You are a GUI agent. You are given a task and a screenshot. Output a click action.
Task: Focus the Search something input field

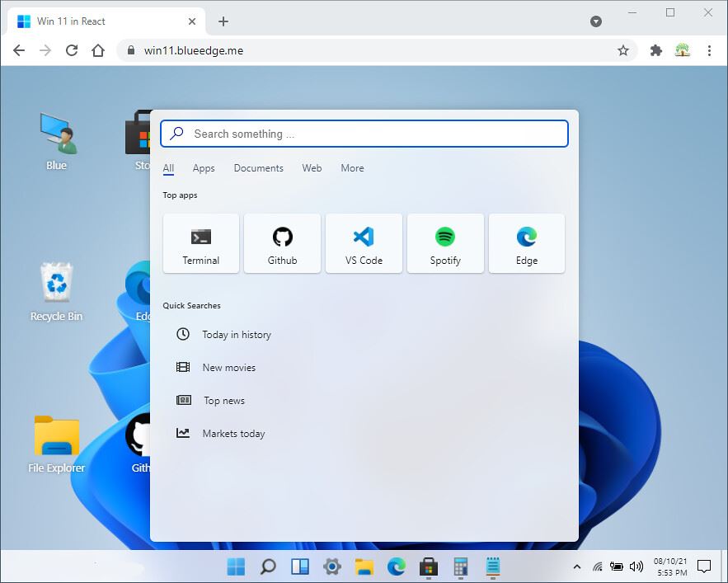click(364, 134)
